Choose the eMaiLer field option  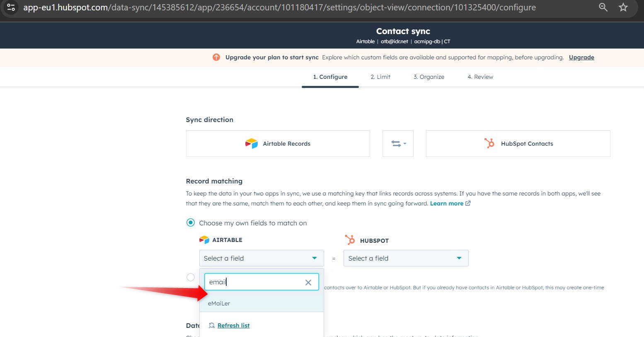point(261,303)
